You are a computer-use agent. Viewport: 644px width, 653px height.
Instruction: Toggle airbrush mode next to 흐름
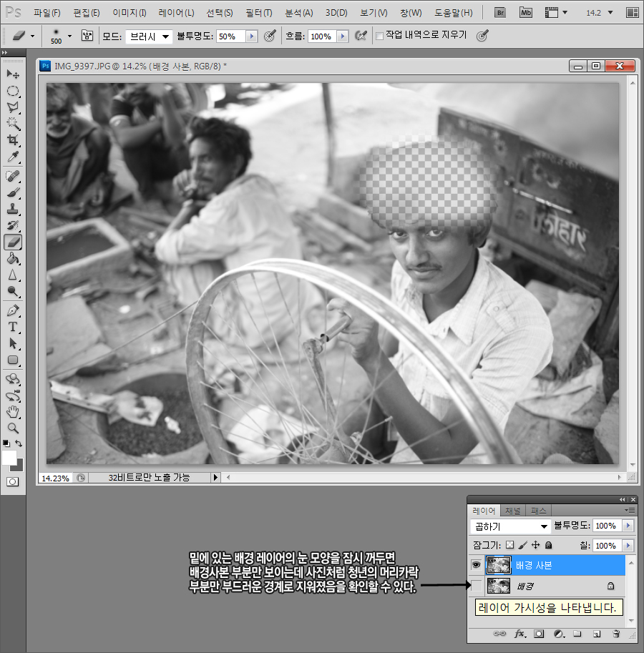point(361,36)
